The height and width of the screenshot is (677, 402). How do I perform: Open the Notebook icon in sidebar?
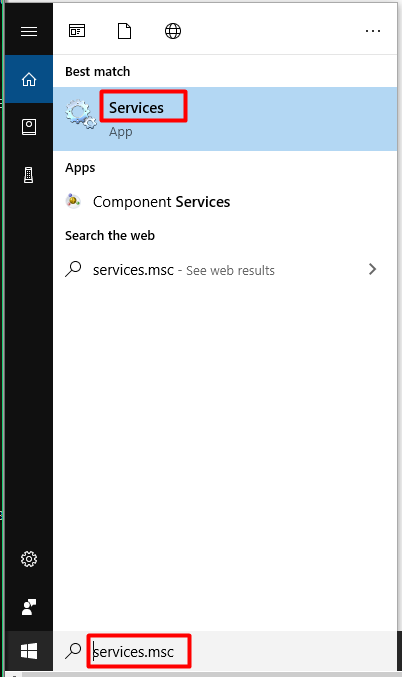pos(29,127)
